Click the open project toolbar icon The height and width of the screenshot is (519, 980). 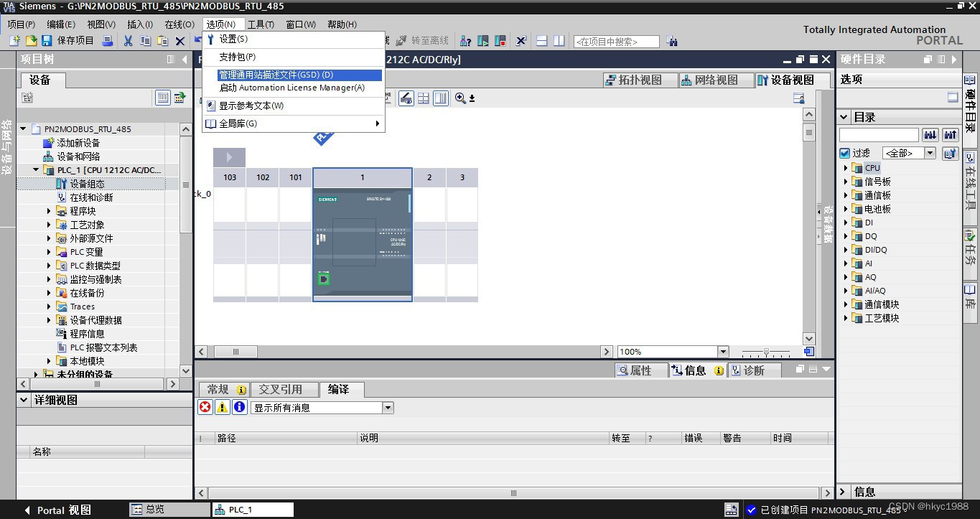click(x=31, y=41)
